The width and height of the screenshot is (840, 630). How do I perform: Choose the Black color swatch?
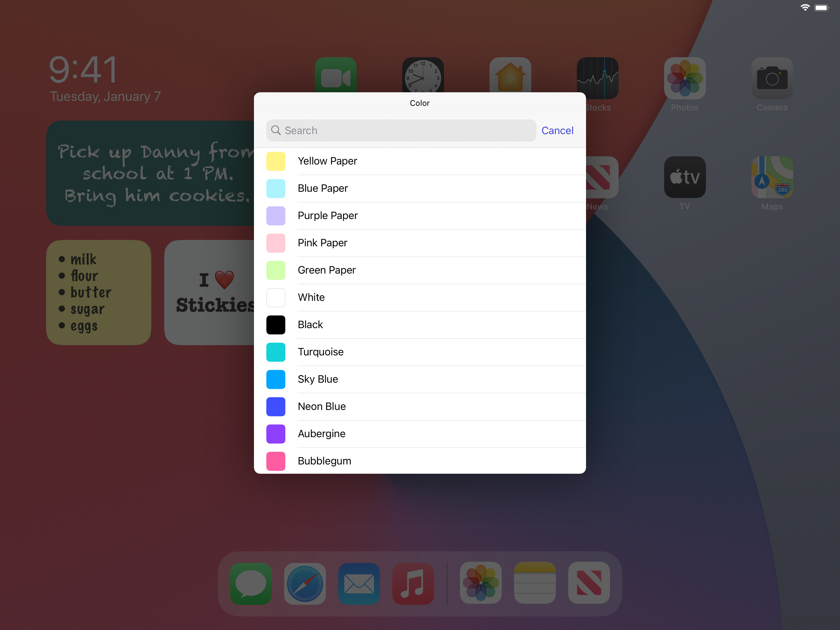coord(276,325)
